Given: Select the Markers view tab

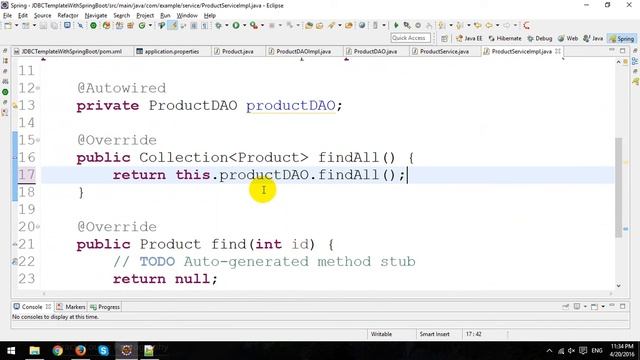Looking at the screenshot, I should coord(71,307).
